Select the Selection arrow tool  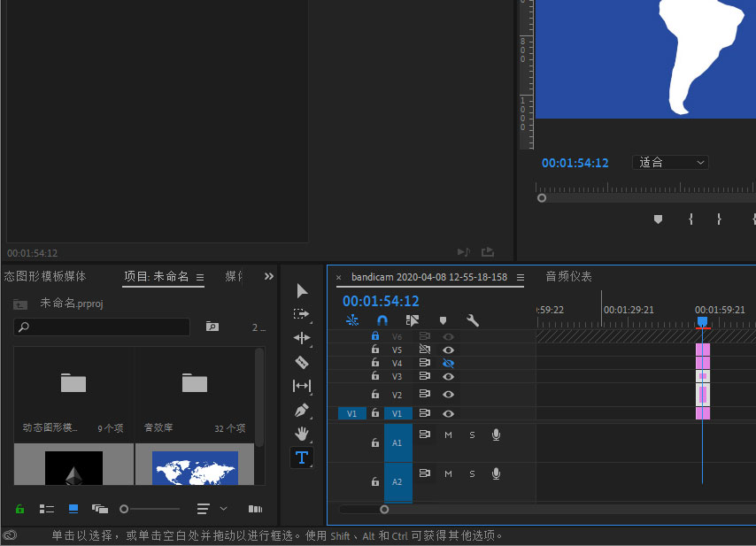[302, 291]
